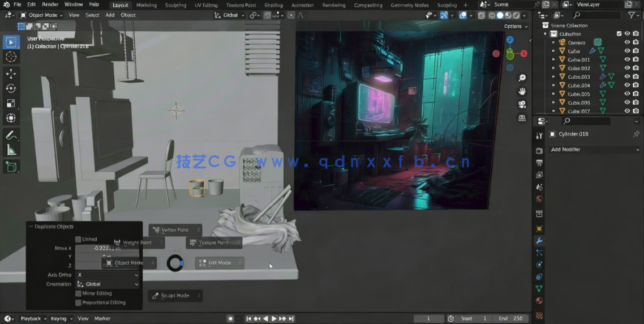Select the Measure tool
The height and width of the screenshot is (324, 644).
pyautogui.click(x=11, y=150)
